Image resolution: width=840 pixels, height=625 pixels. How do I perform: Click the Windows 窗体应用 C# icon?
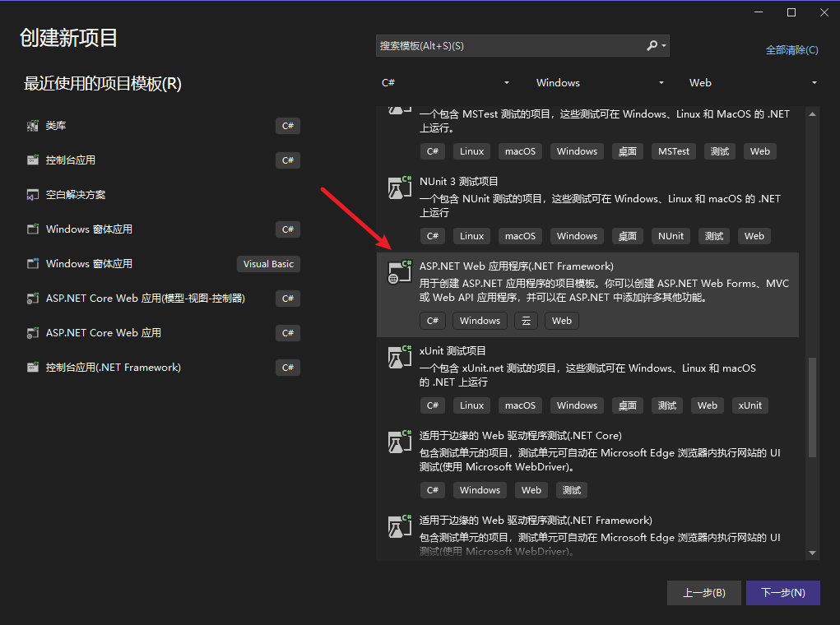(x=33, y=229)
